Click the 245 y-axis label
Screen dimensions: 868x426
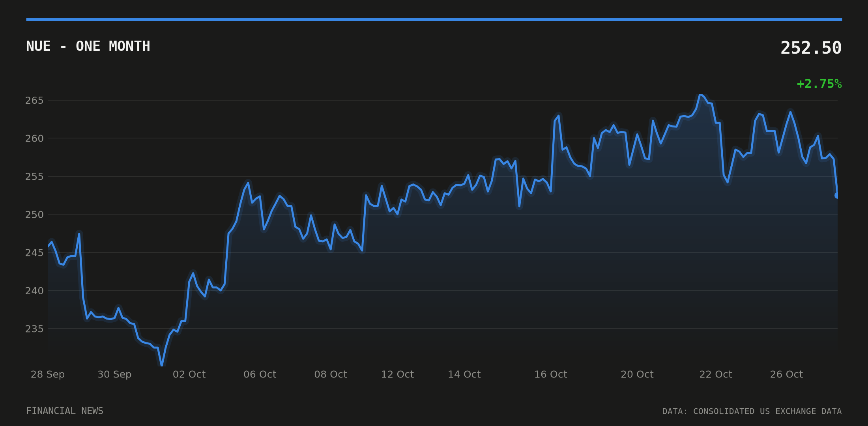(34, 252)
